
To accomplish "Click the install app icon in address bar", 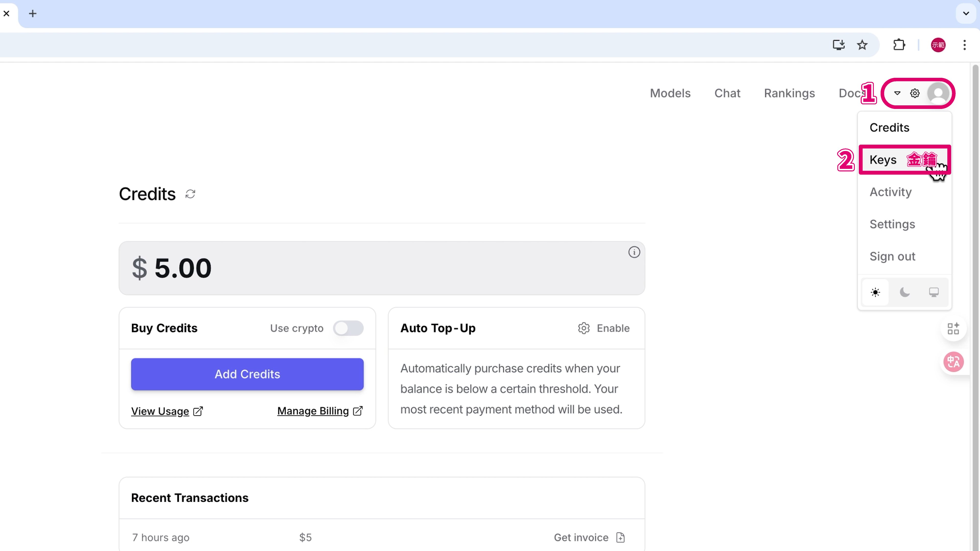I will pos(838,45).
